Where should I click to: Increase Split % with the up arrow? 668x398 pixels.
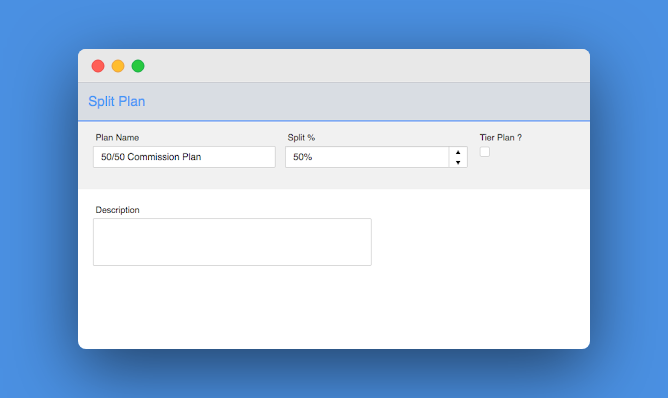458,152
